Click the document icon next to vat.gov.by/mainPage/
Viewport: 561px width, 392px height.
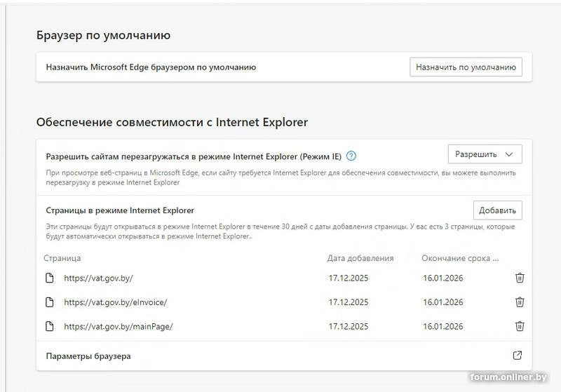pyautogui.click(x=49, y=326)
